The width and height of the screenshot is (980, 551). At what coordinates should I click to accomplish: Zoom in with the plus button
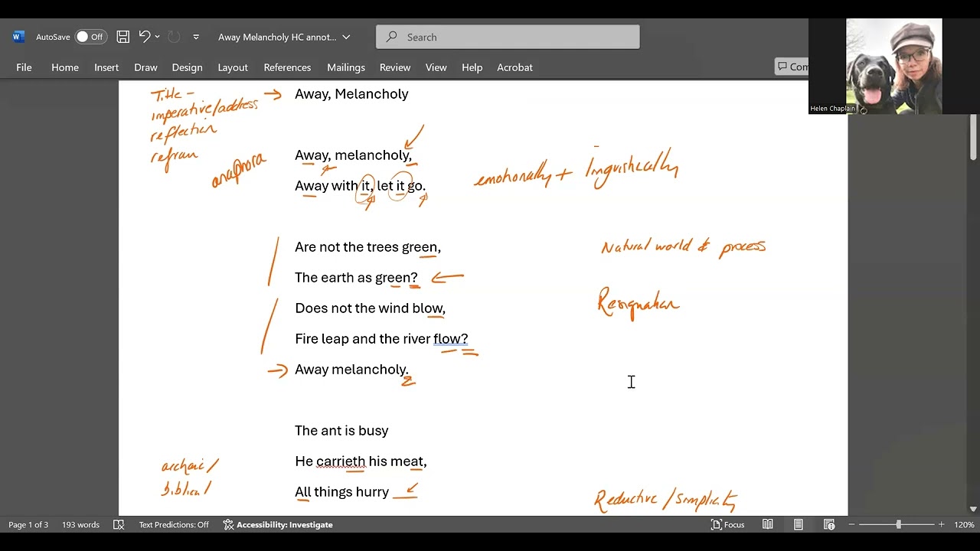point(942,525)
